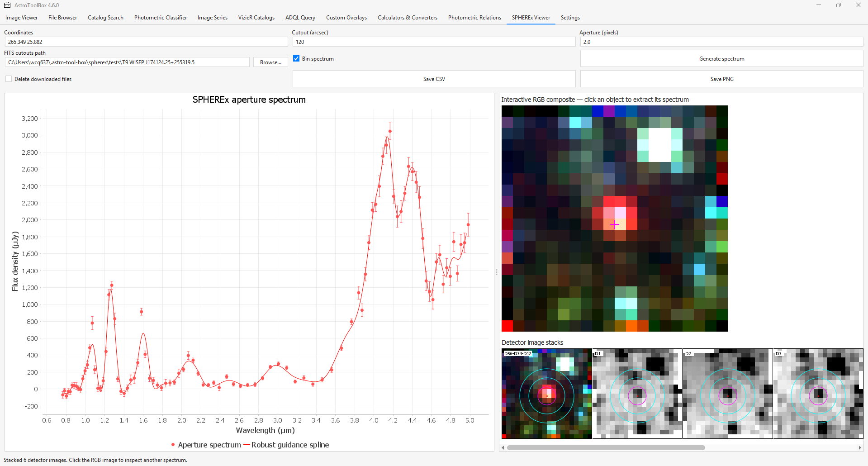Click the D1 detector image thumbnail
This screenshot has height=466, width=868.
point(637,394)
